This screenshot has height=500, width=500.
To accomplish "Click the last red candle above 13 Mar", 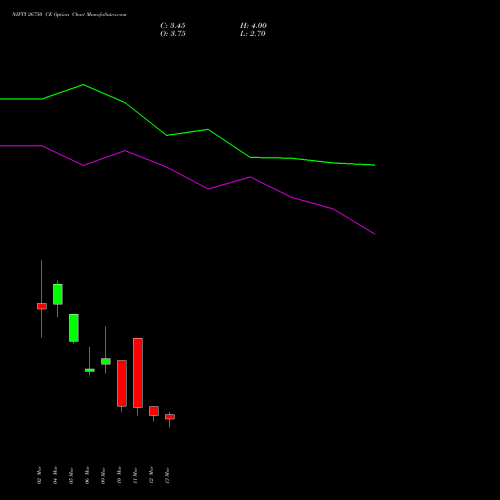I will [170, 417].
